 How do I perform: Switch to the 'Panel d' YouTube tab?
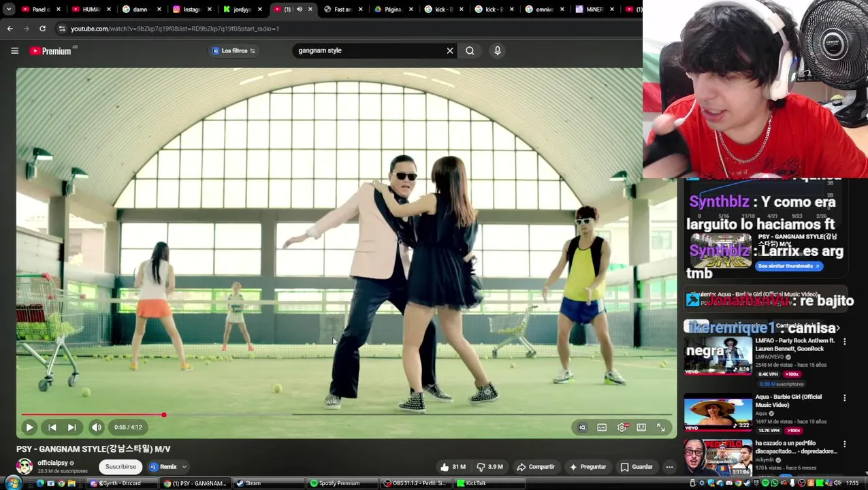tap(40, 10)
